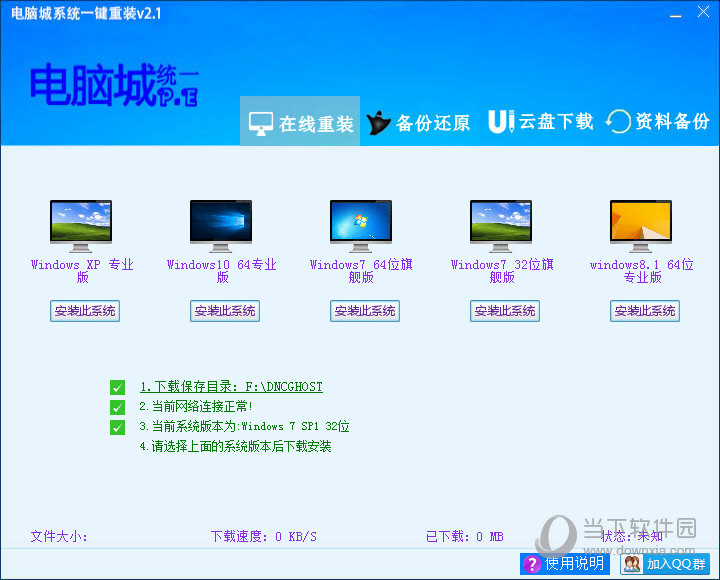This screenshot has height=580, width=720.
Task: Select the windows8.1 64位专业版 label
Action: coord(641,271)
